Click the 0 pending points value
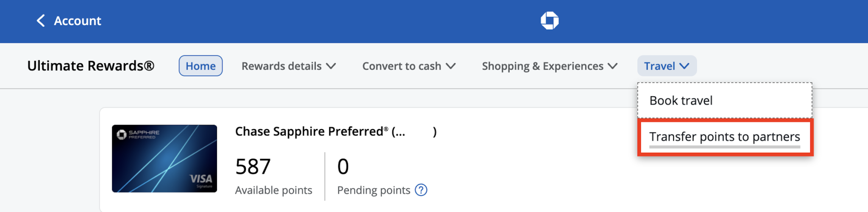Viewport: 868px width, 212px height. [x=343, y=166]
